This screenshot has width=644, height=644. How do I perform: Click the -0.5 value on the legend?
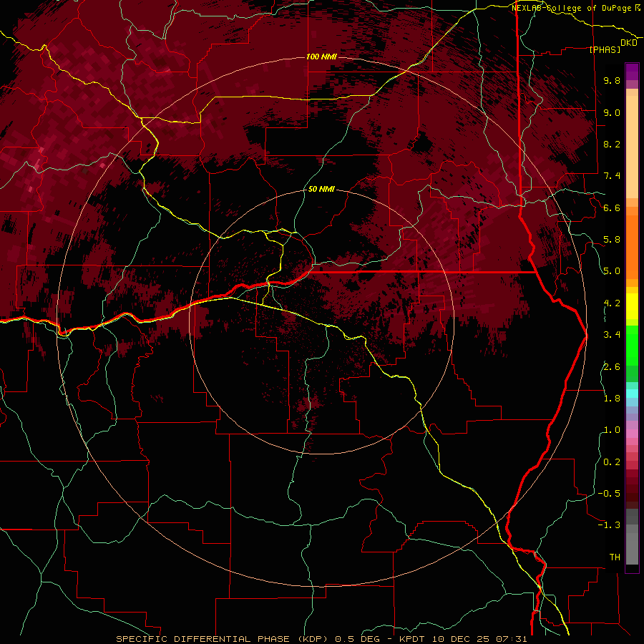pos(609,494)
